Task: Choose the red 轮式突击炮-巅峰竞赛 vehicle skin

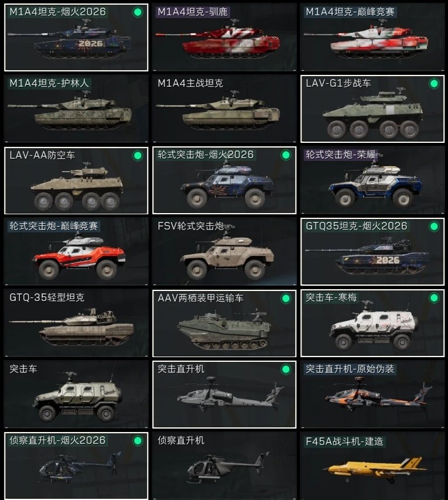Action: tap(76, 252)
